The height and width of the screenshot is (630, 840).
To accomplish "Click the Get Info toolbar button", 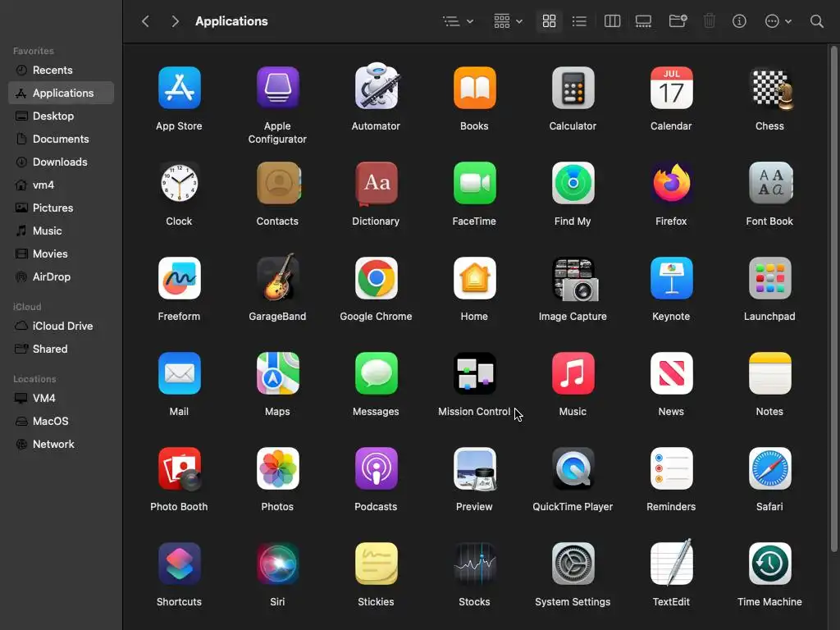I will pos(739,21).
